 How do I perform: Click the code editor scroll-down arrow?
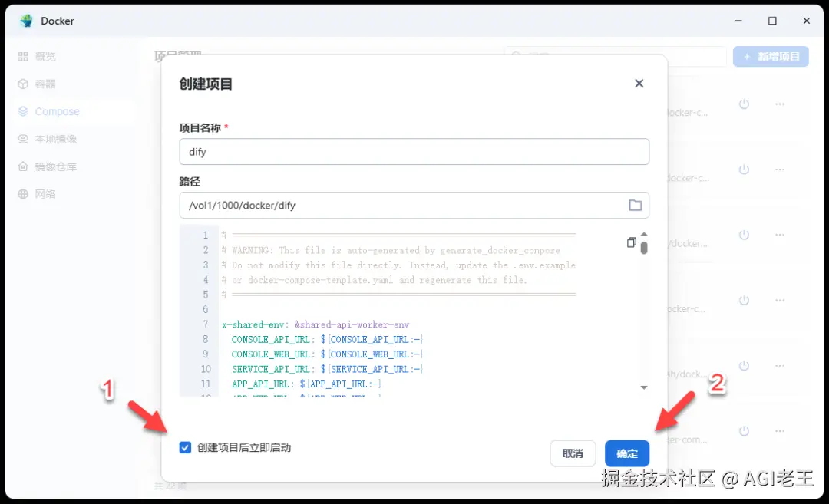644,387
